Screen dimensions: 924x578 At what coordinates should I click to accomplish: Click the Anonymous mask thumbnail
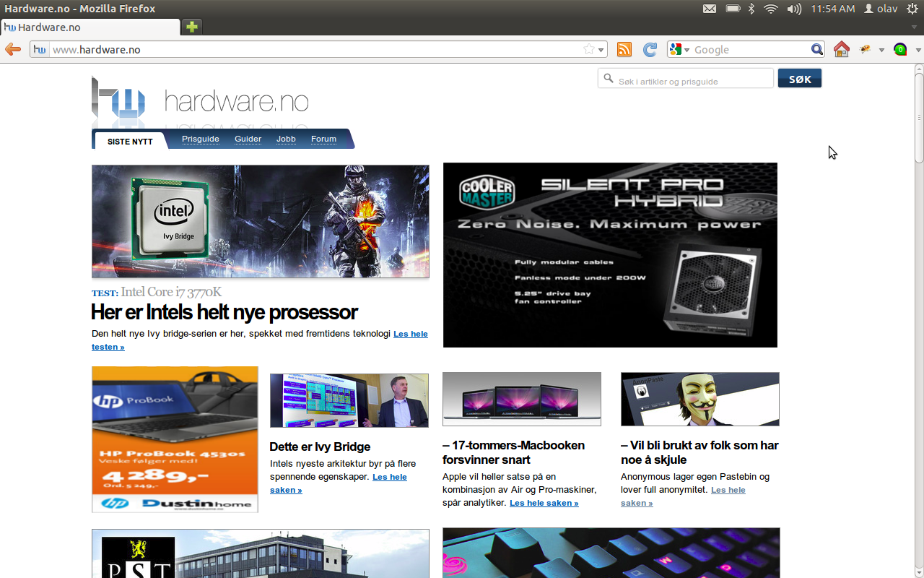click(700, 399)
